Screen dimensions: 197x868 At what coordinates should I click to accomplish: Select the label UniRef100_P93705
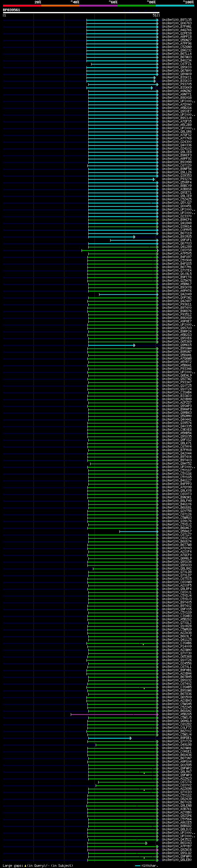pos(177,84)
